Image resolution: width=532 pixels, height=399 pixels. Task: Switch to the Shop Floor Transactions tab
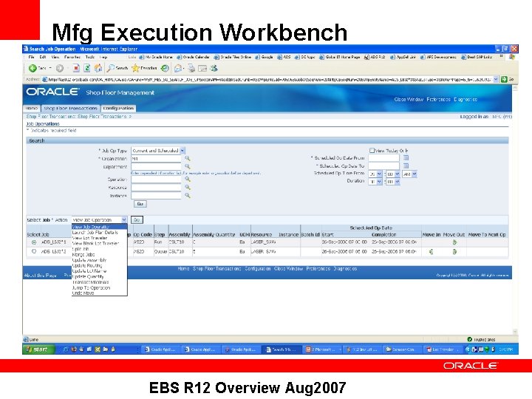pyautogui.click(x=71, y=108)
